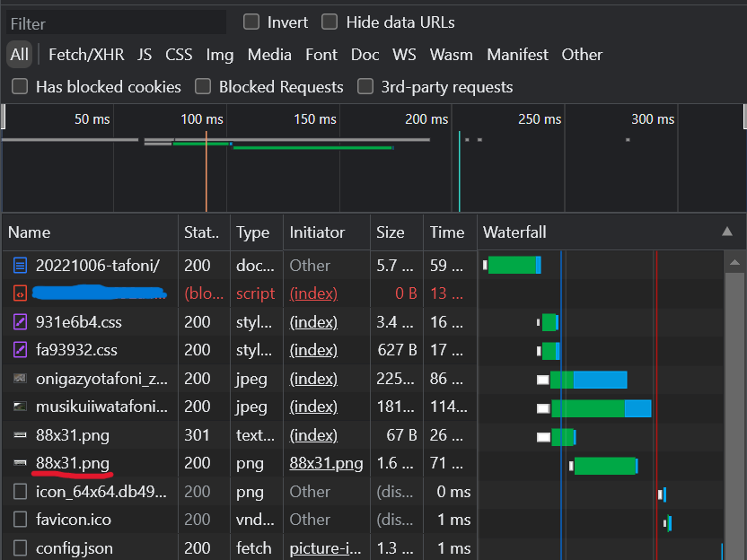The width and height of the screenshot is (747, 560).
Task: Click the Time column header to sort
Action: pos(446,232)
